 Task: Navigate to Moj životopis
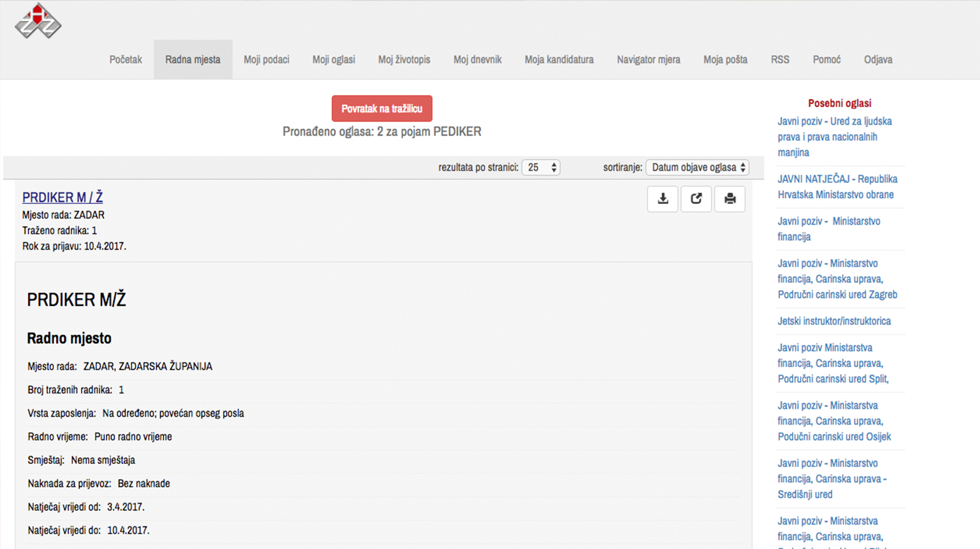(x=404, y=60)
